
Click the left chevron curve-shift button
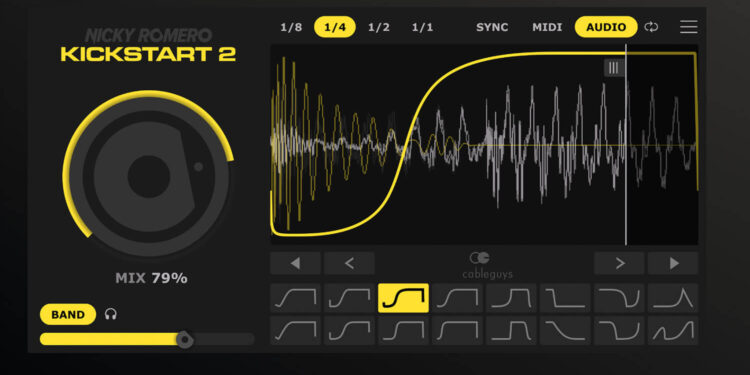349,263
